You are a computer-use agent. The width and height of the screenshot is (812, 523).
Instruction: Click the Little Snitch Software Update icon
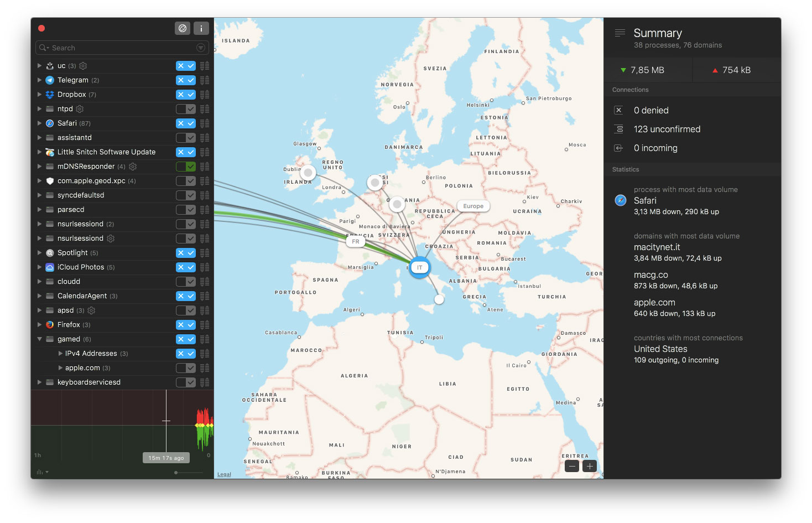point(50,152)
